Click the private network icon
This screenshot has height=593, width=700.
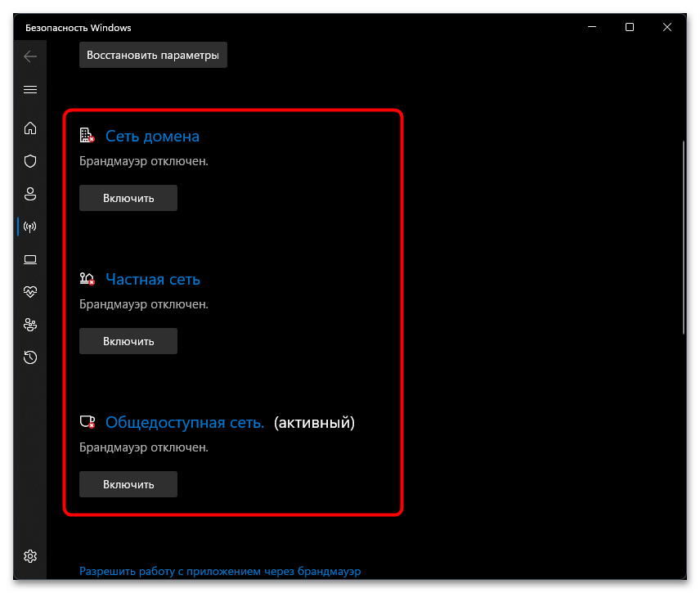pos(87,279)
